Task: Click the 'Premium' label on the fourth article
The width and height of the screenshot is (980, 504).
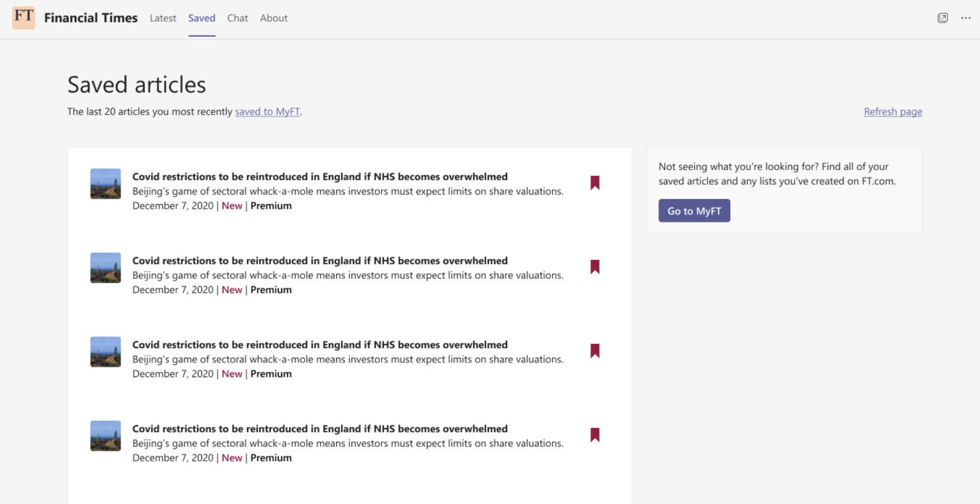Action: [x=271, y=458]
